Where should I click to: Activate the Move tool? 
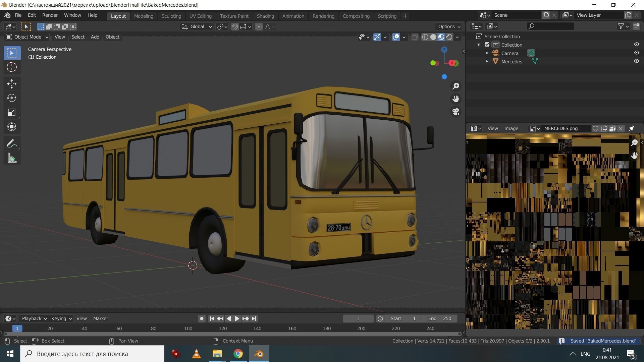(x=12, y=83)
